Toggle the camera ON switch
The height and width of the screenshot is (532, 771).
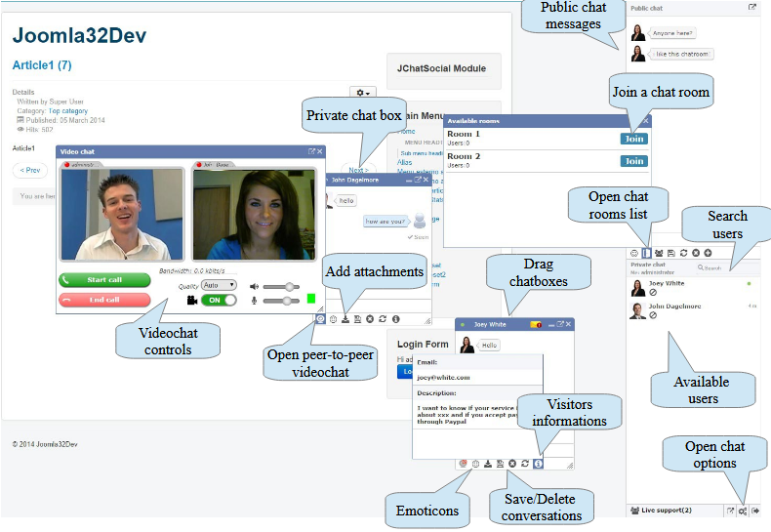click(x=217, y=300)
